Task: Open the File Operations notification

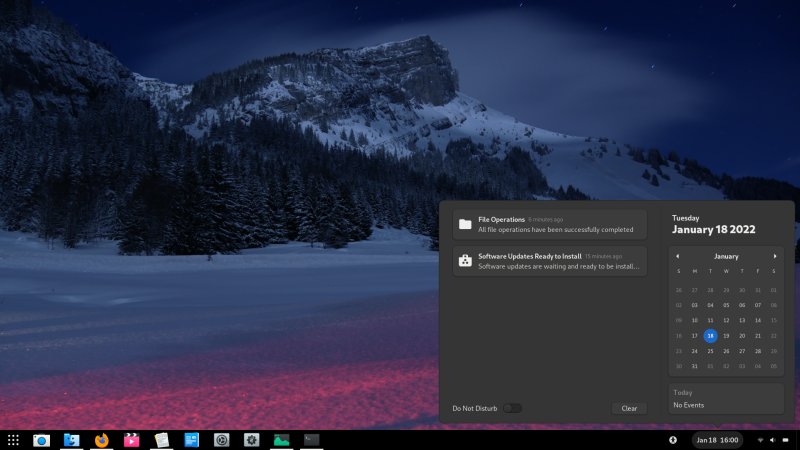Action: 549,224
